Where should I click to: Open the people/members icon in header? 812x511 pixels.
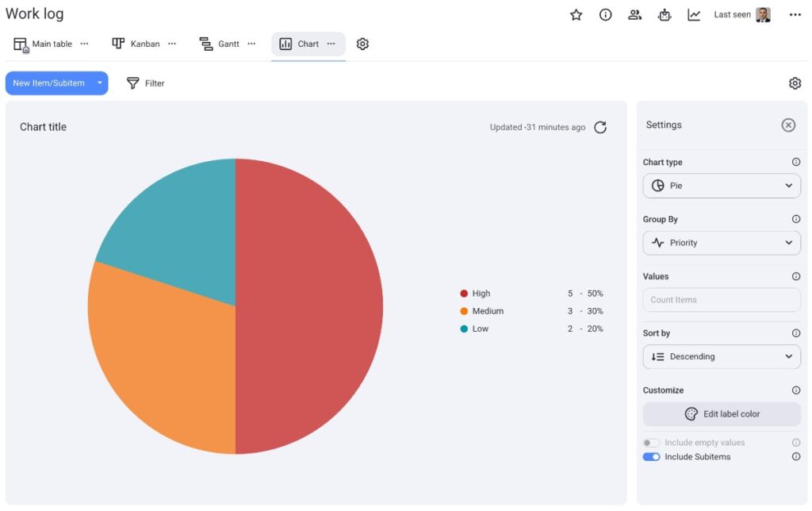[634, 15]
